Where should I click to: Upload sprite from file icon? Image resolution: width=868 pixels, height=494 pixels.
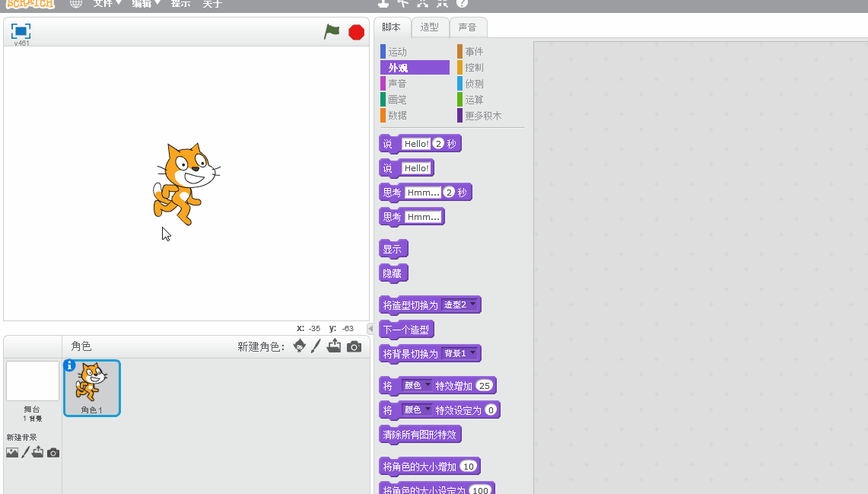click(x=334, y=346)
